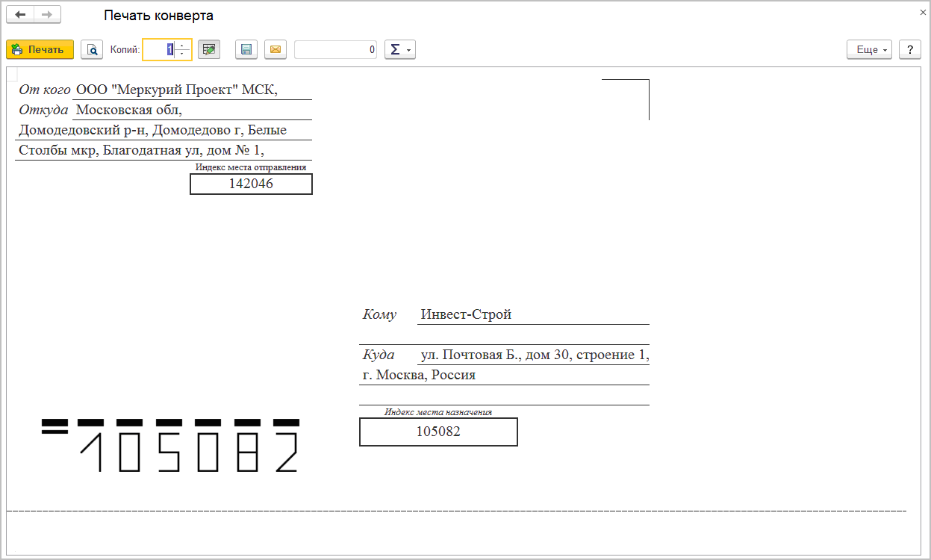
Task: Click the sum value field showing 0
Action: pyautogui.click(x=336, y=49)
